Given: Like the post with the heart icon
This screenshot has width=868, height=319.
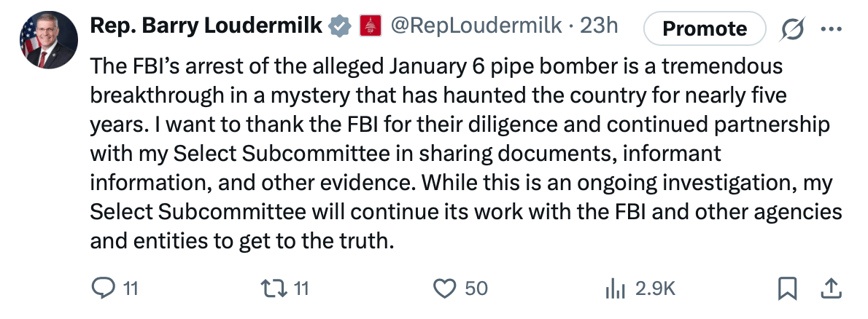Looking at the screenshot, I should pyautogui.click(x=444, y=289).
